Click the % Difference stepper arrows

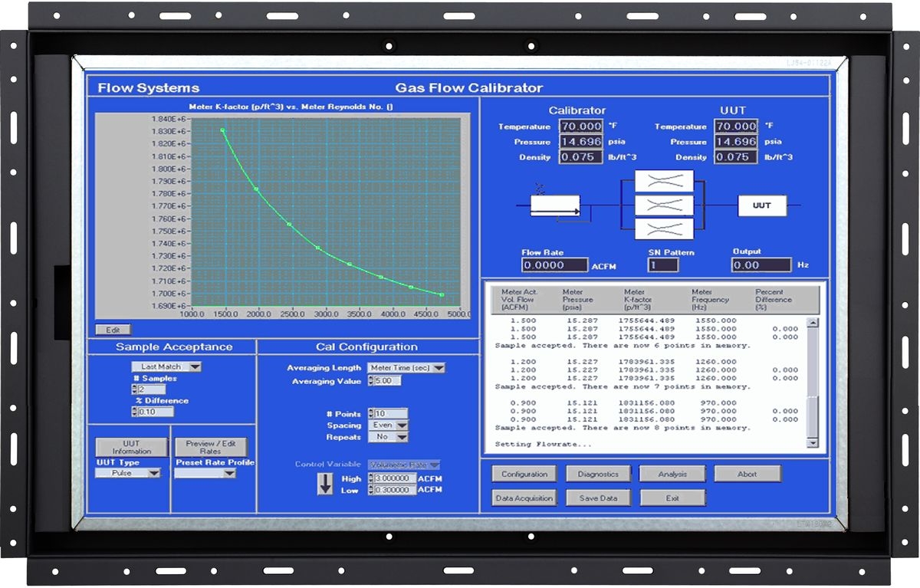point(135,412)
